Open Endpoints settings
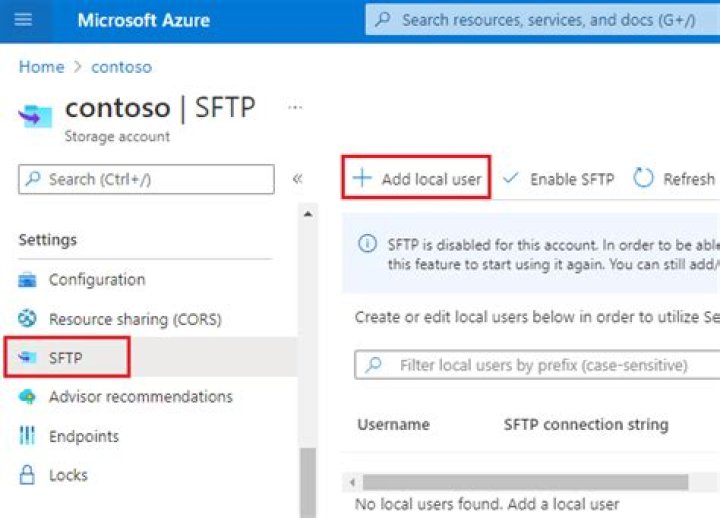 tap(84, 436)
